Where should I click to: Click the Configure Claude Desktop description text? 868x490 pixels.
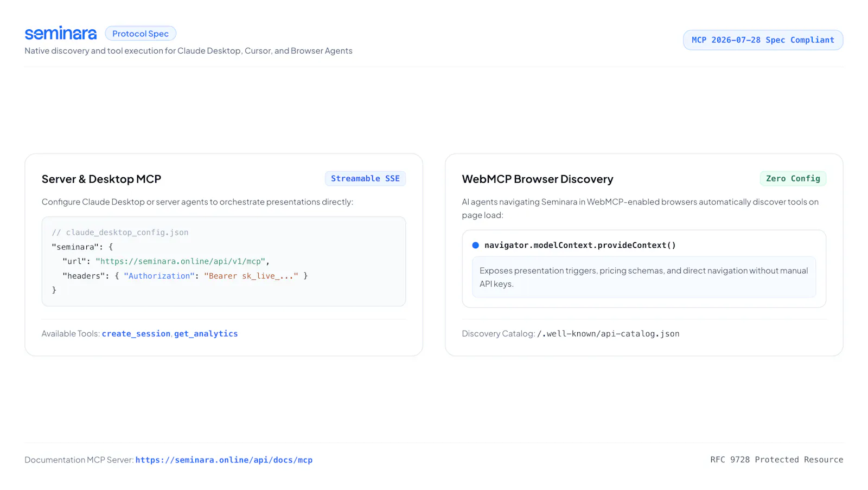pos(197,202)
